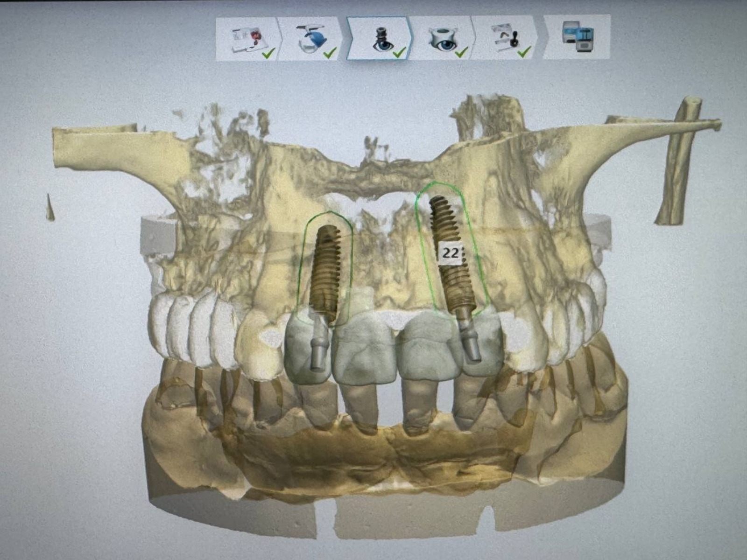Click top of green outline around implant 22

point(435,182)
